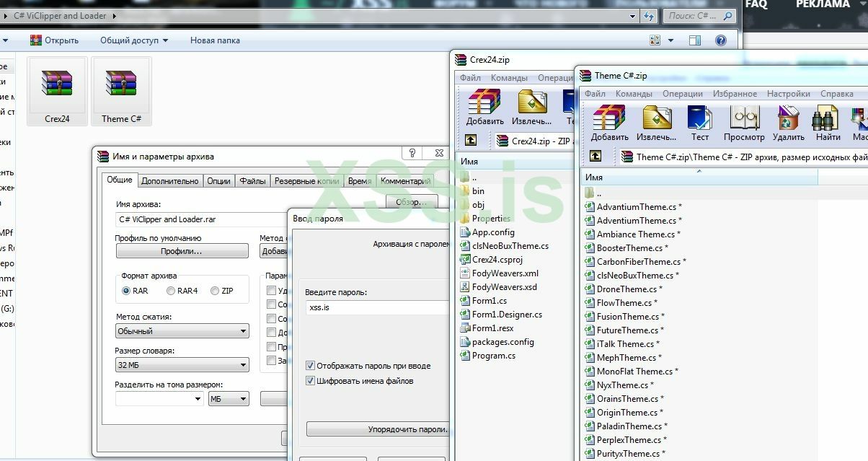Switch to the Файлы tab in archive dialog
This screenshot has height=461, width=868.
point(252,181)
